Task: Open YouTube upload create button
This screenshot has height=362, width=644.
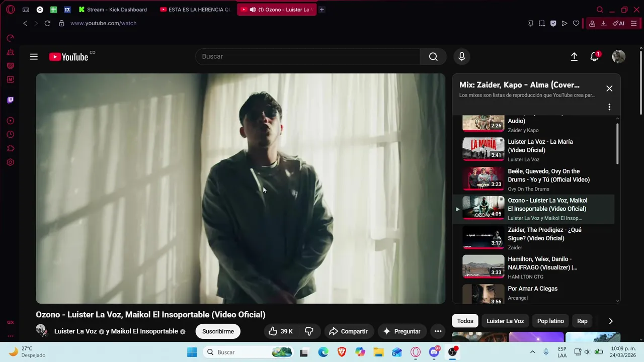Action: pos(574,57)
